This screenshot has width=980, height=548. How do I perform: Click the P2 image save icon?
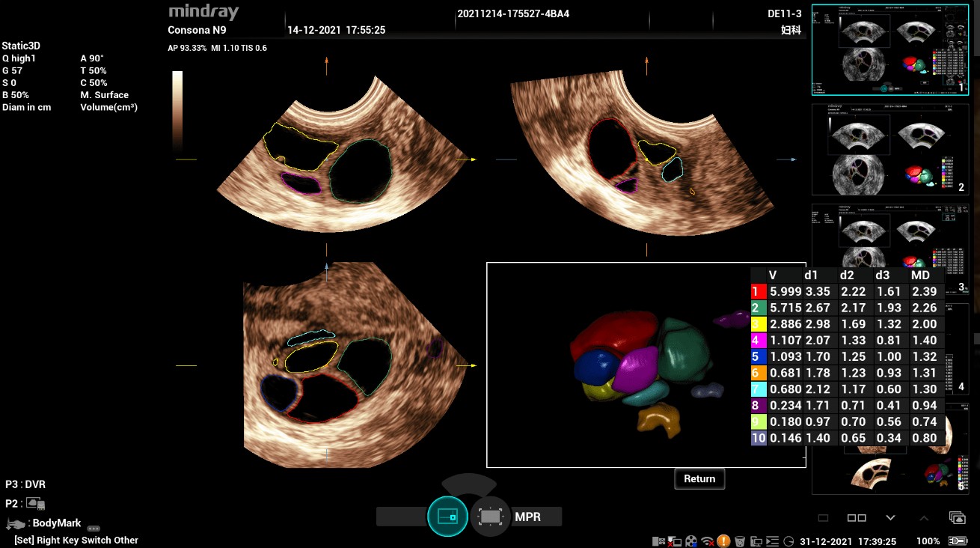(x=36, y=505)
